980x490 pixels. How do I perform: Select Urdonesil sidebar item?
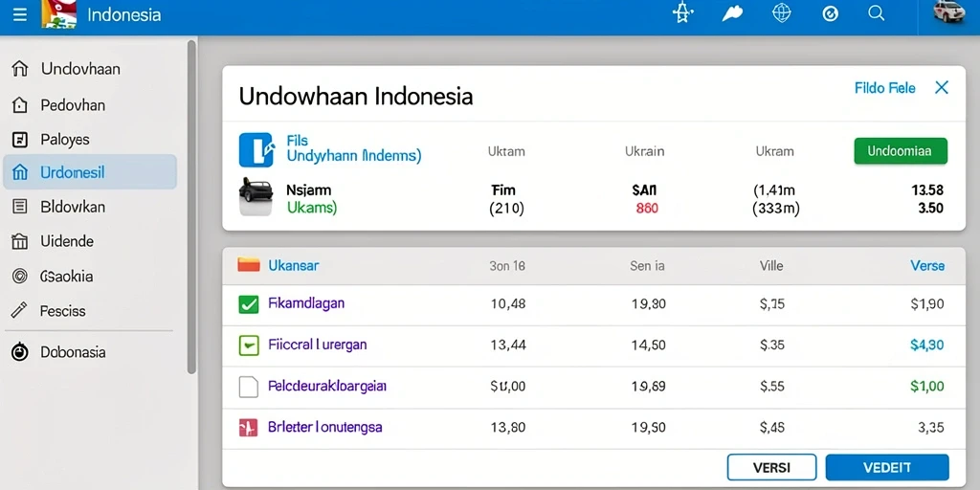point(90,172)
